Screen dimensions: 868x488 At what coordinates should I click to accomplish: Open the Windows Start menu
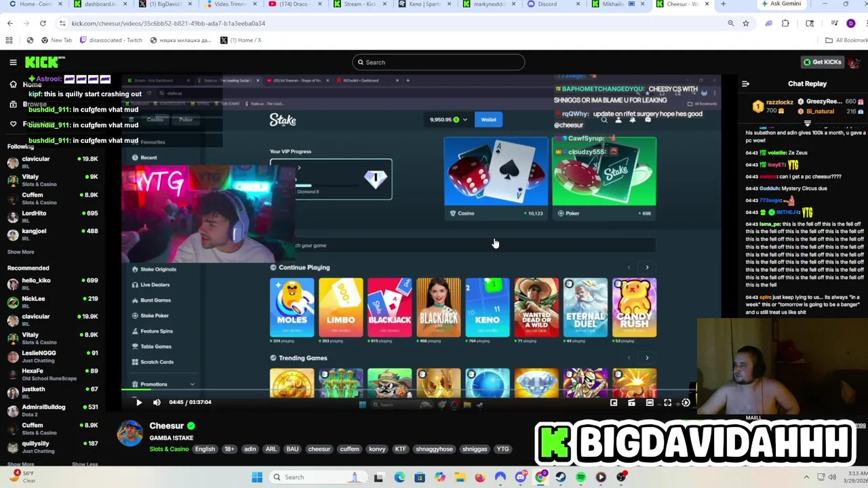257,477
